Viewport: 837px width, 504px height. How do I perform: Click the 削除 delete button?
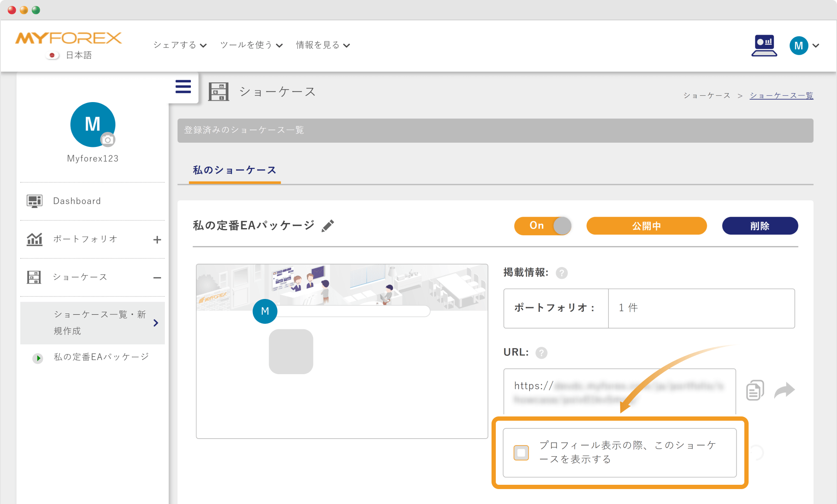pos(760,226)
